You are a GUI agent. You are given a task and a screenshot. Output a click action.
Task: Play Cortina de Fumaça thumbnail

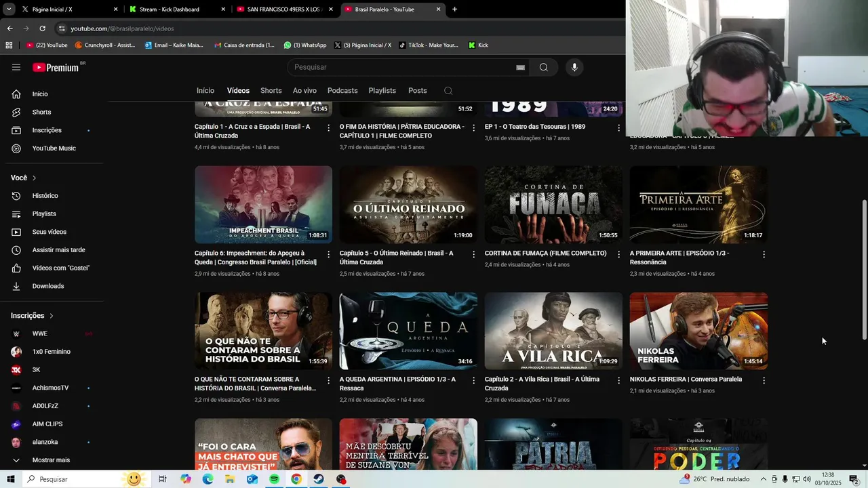coord(553,205)
